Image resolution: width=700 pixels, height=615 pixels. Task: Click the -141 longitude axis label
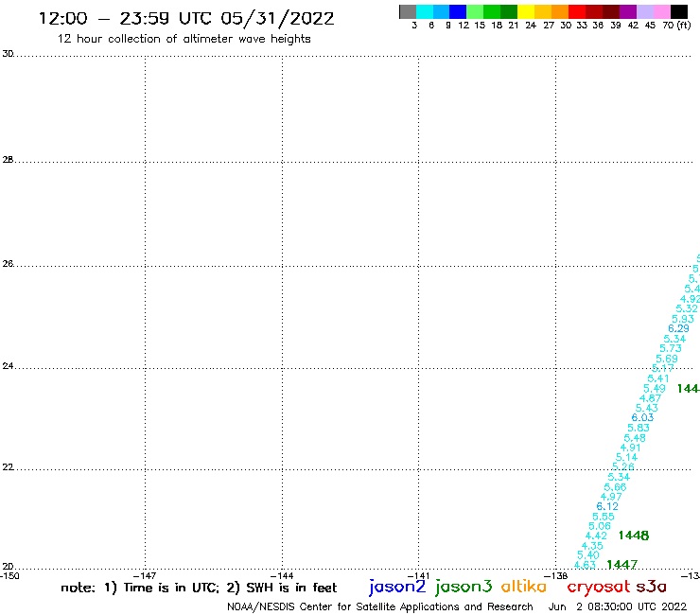tap(418, 576)
